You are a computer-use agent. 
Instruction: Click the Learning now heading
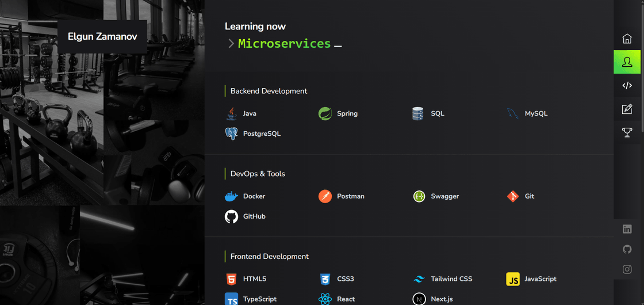[x=255, y=26]
